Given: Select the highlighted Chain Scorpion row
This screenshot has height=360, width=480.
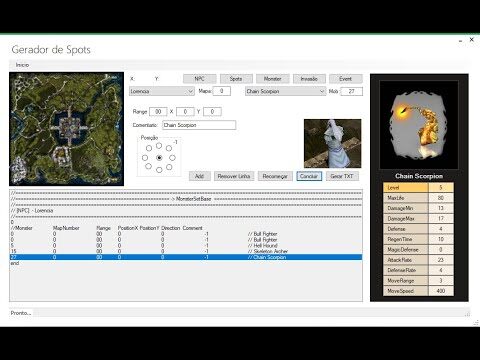Looking at the screenshot, I should (x=186, y=257).
